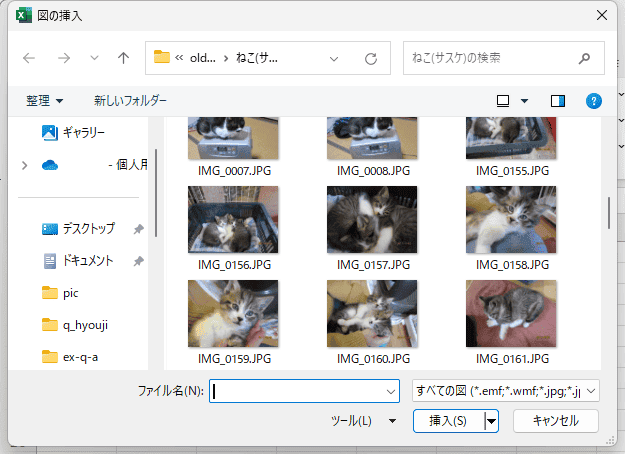The image size is (625, 454).
Task: Select the IMG_0157.JPG thumbnail
Action: tap(371, 219)
